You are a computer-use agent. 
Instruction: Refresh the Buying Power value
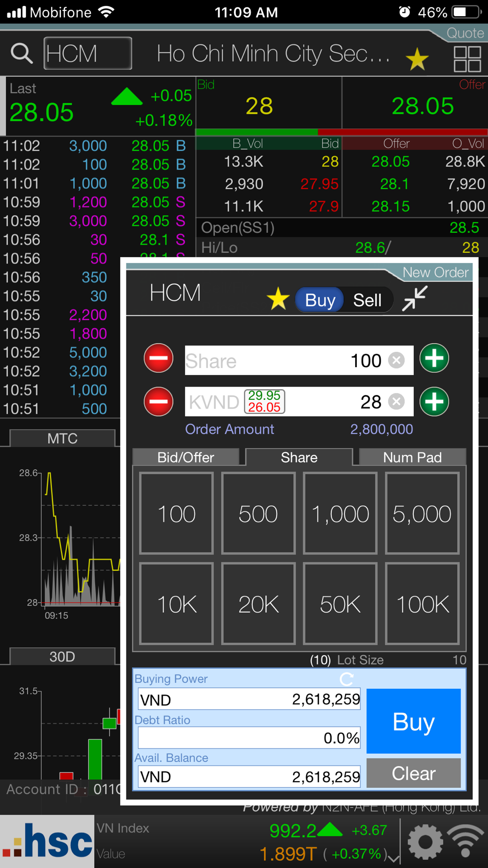tap(346, 679)
